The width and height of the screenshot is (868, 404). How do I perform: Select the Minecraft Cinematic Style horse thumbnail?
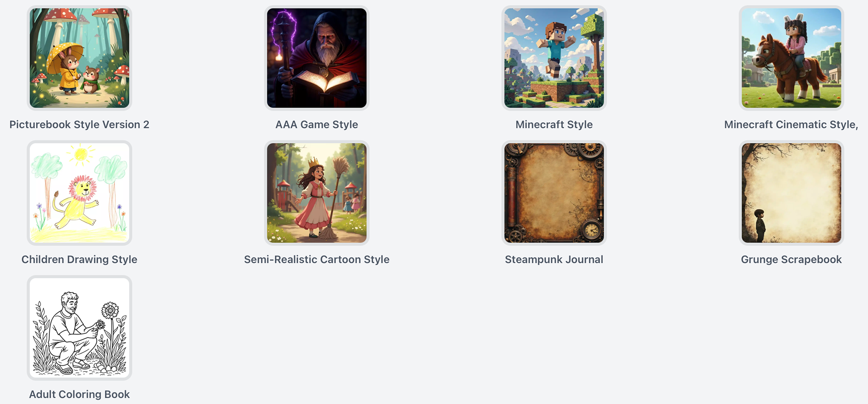pos(792,58)
